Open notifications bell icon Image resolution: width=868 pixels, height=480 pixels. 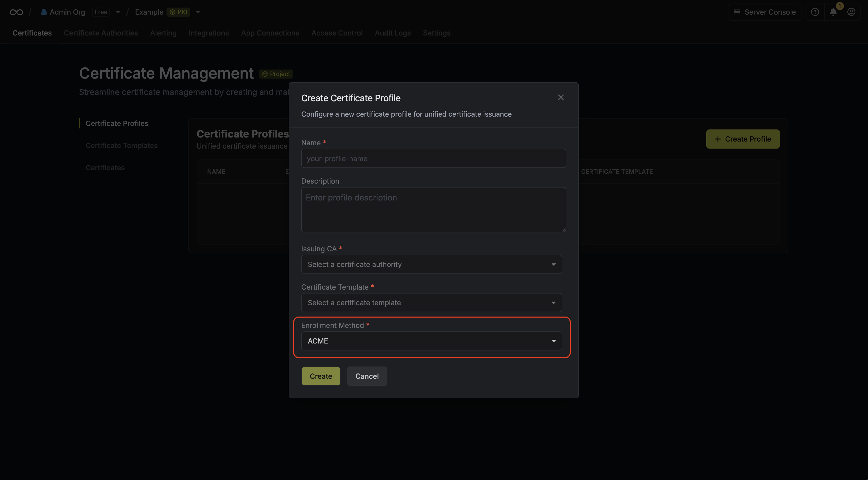coord(833,12)
